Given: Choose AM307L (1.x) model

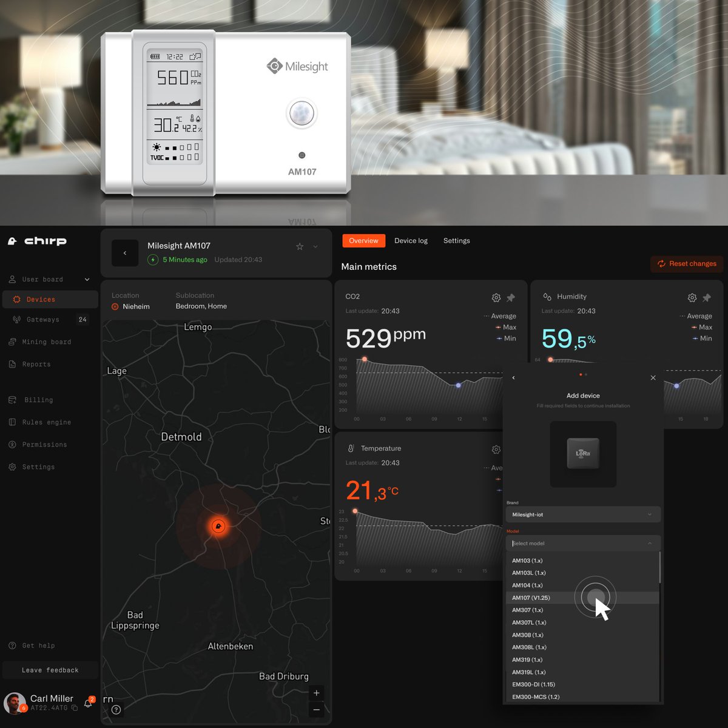Looking at the screenshot, I should 582,622.
